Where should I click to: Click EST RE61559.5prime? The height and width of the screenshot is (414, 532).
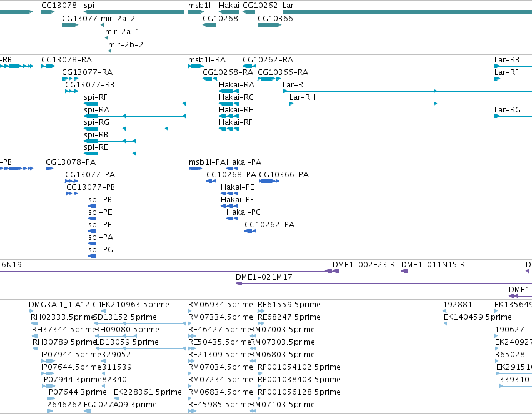[289, 305]
